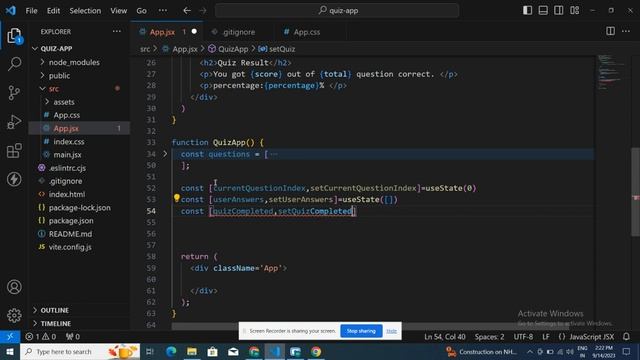
Task: Open the remote window indicator in status bar
Action: click(x=10, y=337)
